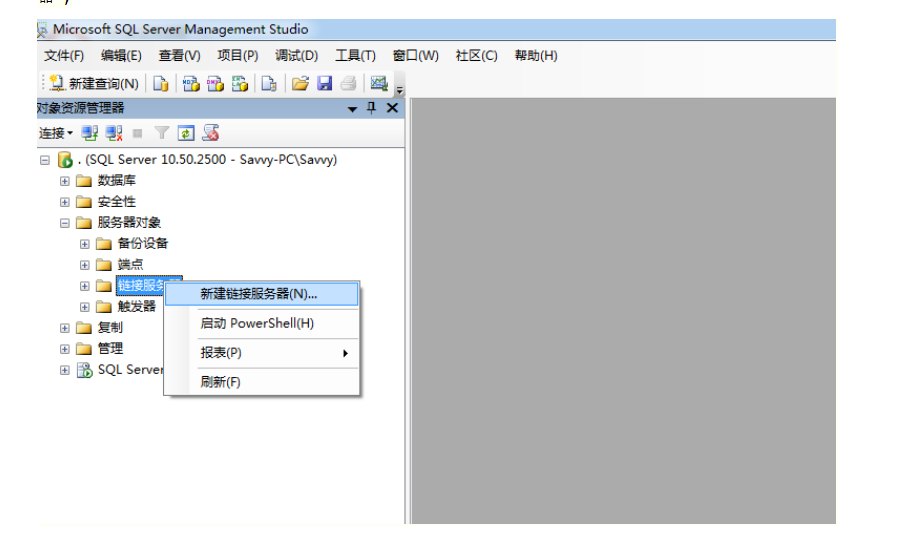Viewport: 909px width, 545px height.
Task: Open the 社区(C) menu
Action: [x=477, y=56]
